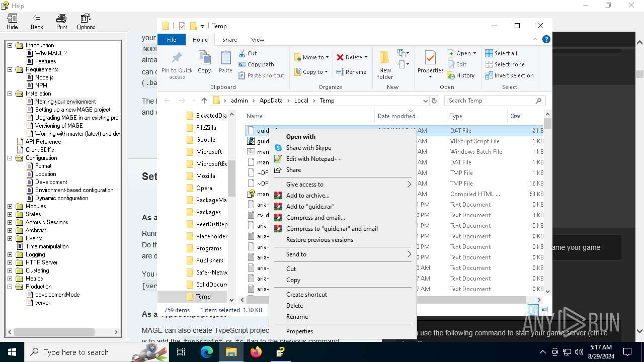Select Add to archive... in context menu
The width and height of the screenshot is (644, 362).
(343, 196)
